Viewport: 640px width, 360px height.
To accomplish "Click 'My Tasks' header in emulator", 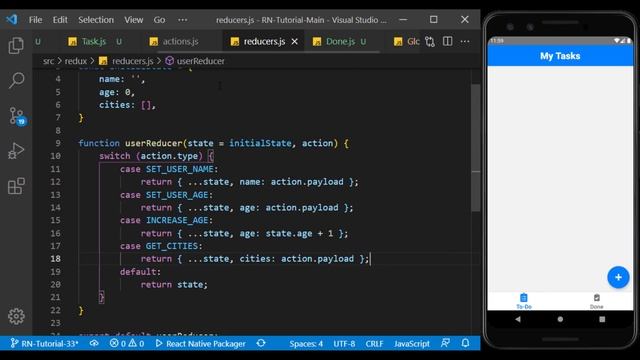I will click(560, 56).
